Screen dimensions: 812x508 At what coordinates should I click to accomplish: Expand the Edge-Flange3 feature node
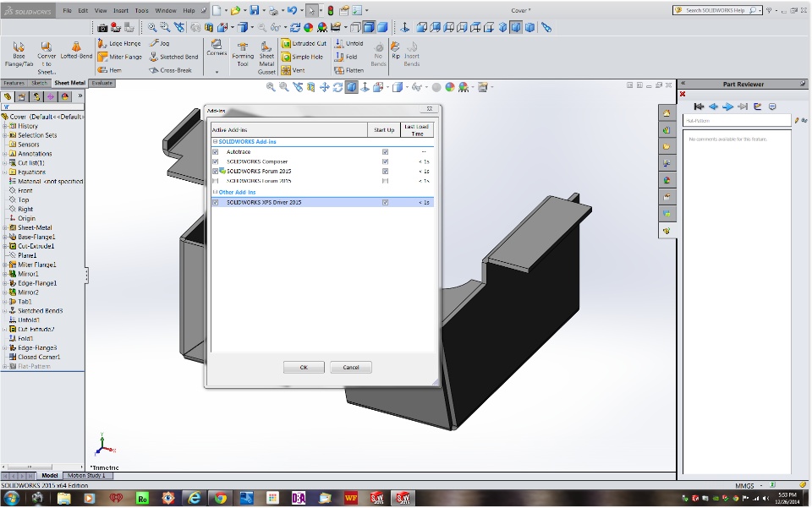pos(5,348)
